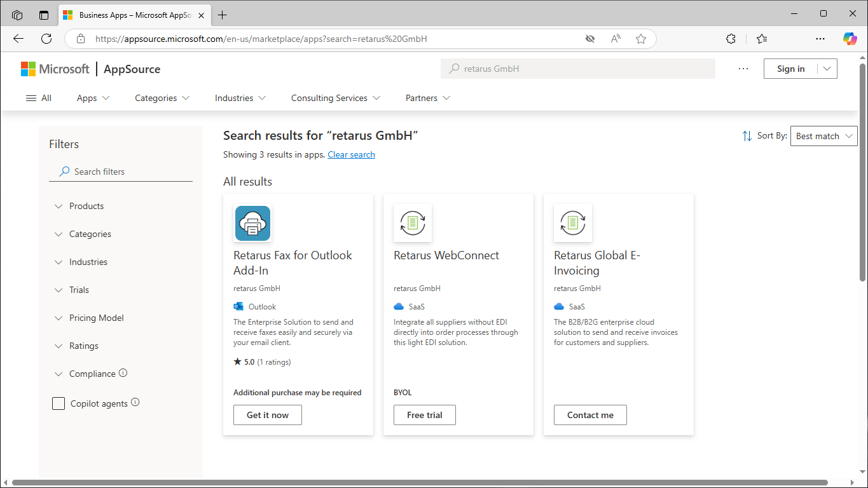
Task: Click the tracking prevention eye icon
Action: [590, 39]
